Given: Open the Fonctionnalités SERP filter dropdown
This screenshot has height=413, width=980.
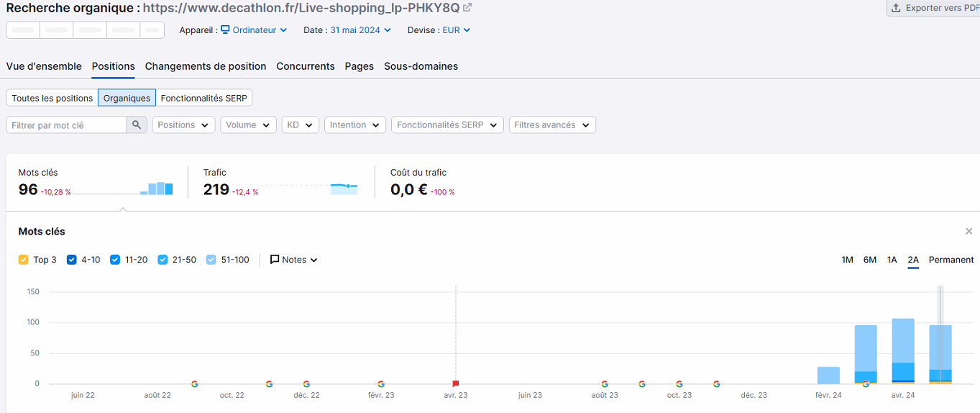Looking at the screenshot, I should (x=447, y=124).
